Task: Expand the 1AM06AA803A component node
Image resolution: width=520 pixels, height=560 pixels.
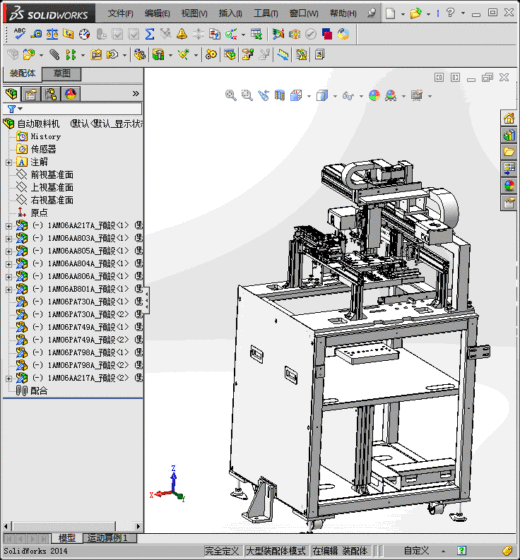Action: click(x=9, y=238)
